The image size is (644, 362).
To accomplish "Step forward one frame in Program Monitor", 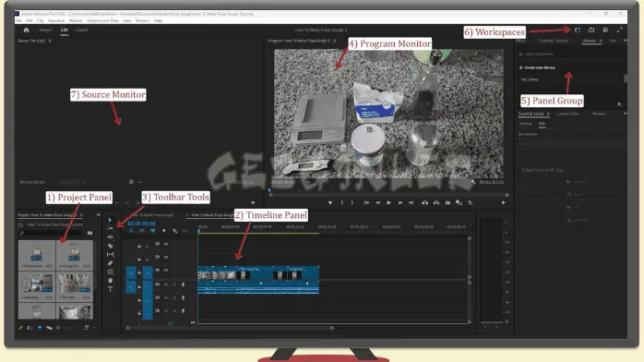I will tap(400, 202).
